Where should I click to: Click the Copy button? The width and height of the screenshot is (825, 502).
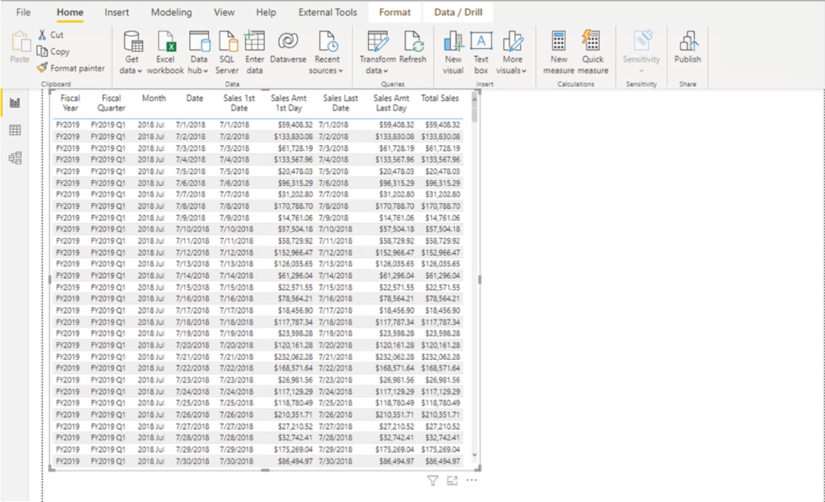coord(54,51)
